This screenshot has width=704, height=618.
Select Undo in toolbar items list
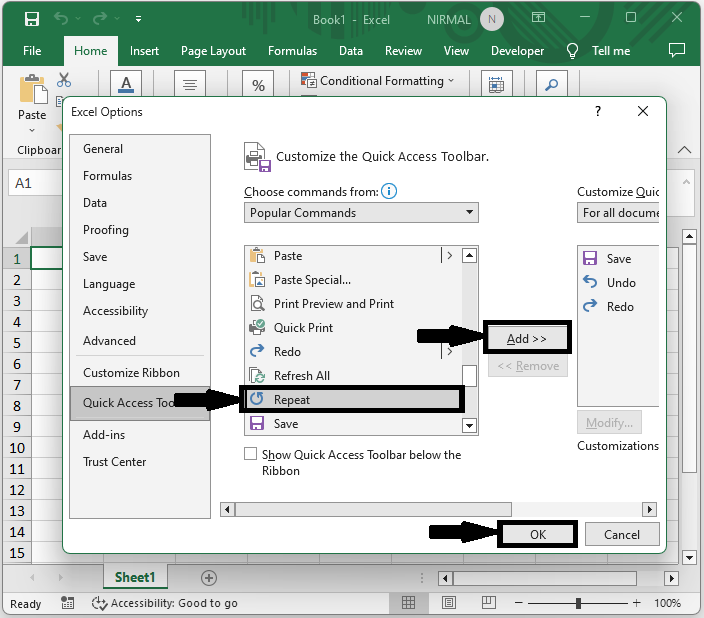[618, 283]
